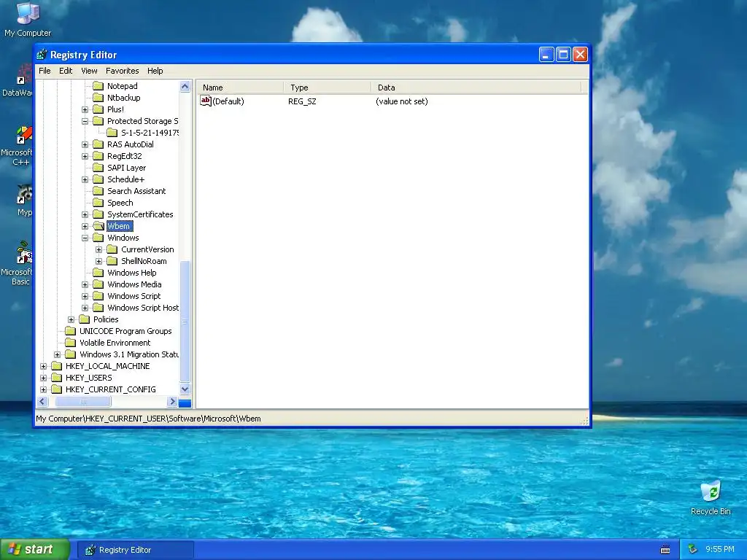Click the Ntbackup key folder icon

tap(98, 98)
